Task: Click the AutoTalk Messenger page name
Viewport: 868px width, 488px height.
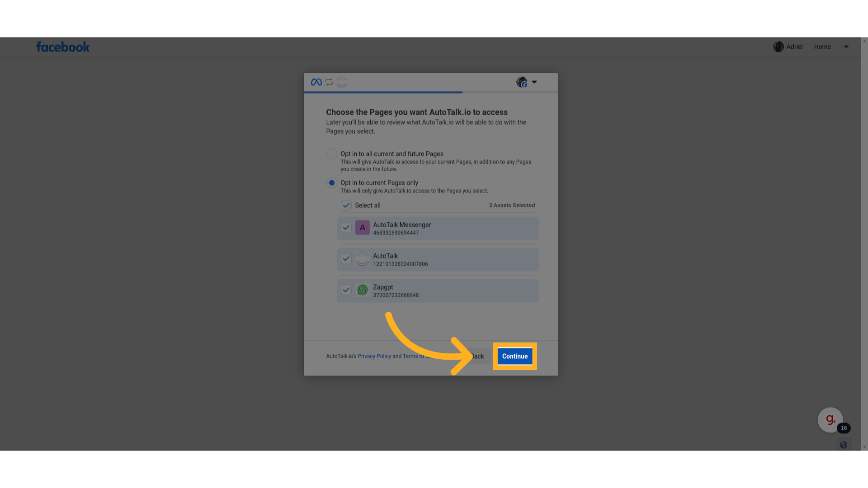Action: tap(402, 225)
